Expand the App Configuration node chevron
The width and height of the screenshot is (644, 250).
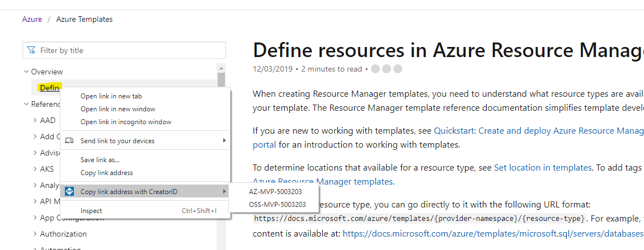click(x=35, y=218)
